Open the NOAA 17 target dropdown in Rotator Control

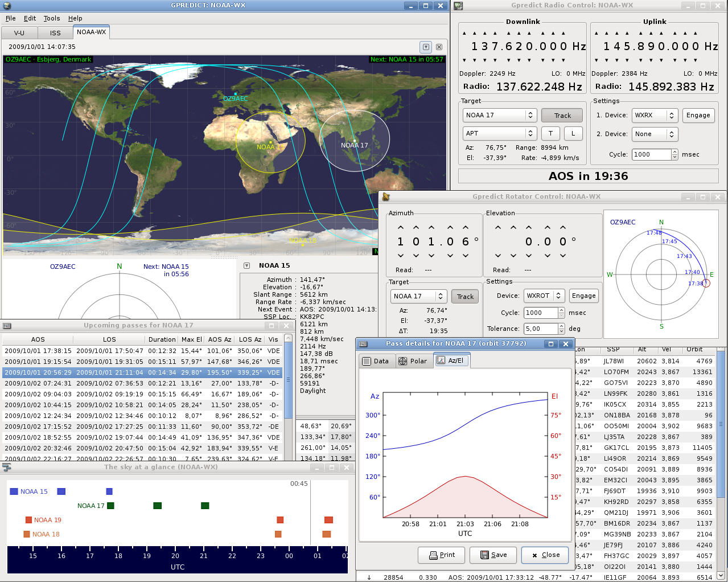click(x=418, y=296)
